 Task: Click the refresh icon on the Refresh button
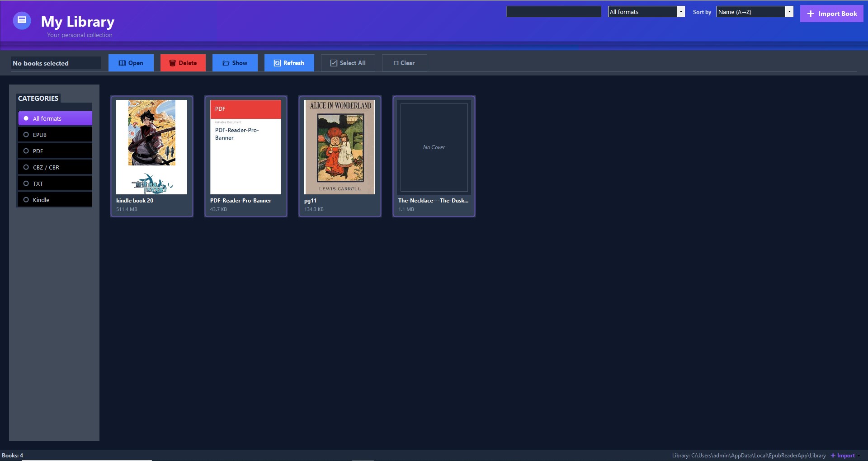(x=277, y=63)
